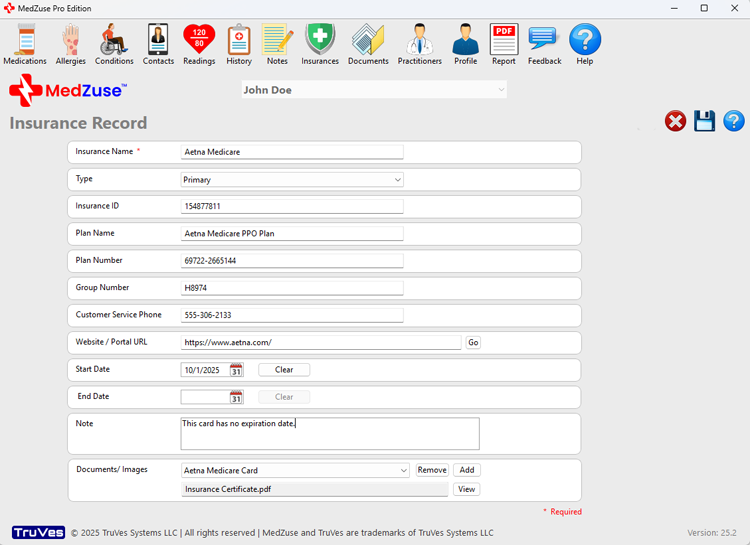
Task: Open the History section
Action: point(239,44)
